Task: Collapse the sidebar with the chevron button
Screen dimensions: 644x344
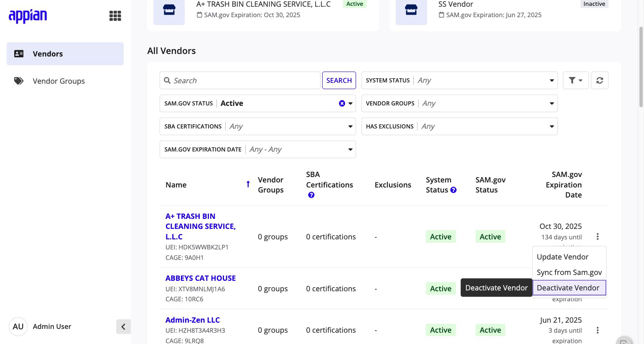Action: point(123,326)
